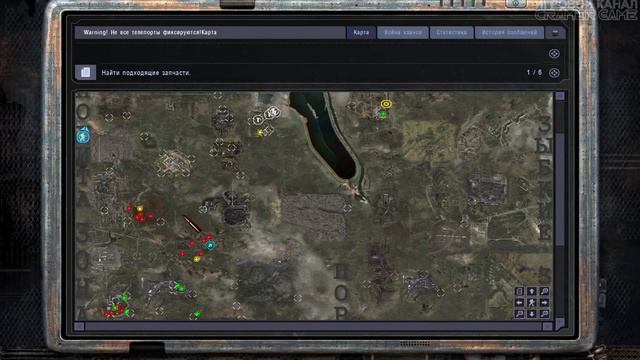Screen dimensions: 640x360
Task: Center map on player with the stalker figure icon
Action: (531, 302)
